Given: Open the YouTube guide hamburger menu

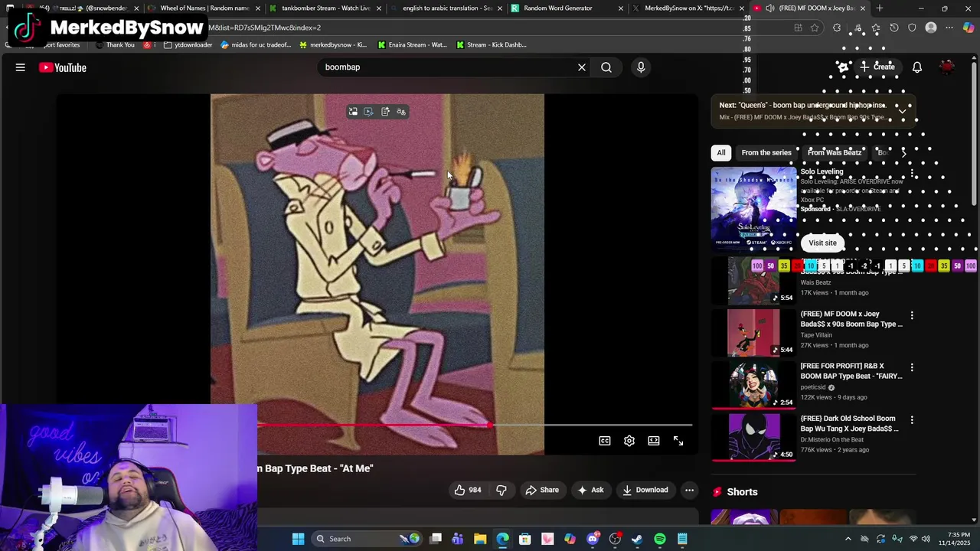Looking at the screenshot, I should point(21,67).
